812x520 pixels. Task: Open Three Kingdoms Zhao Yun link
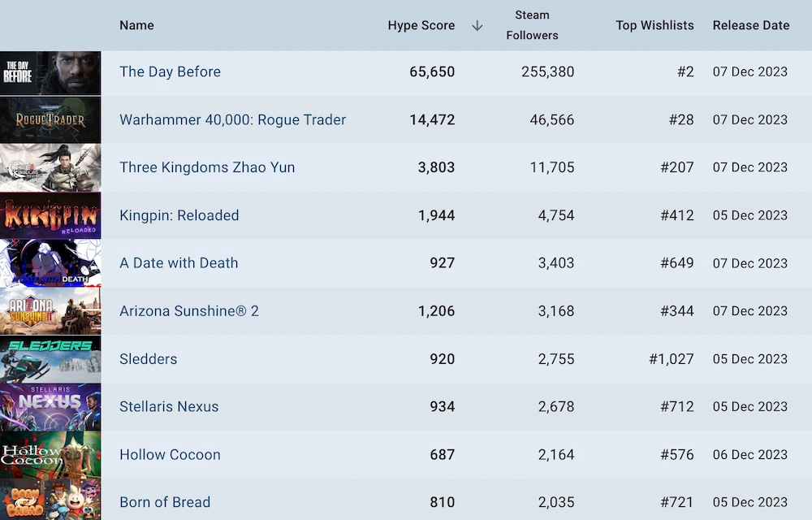pos(207,167)
